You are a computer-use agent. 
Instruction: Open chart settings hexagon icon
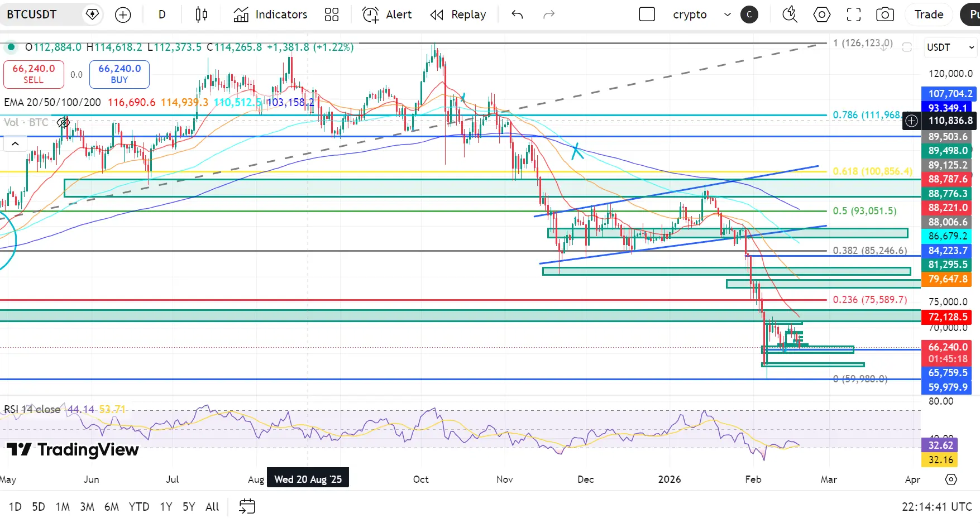[x=821, y=15]
